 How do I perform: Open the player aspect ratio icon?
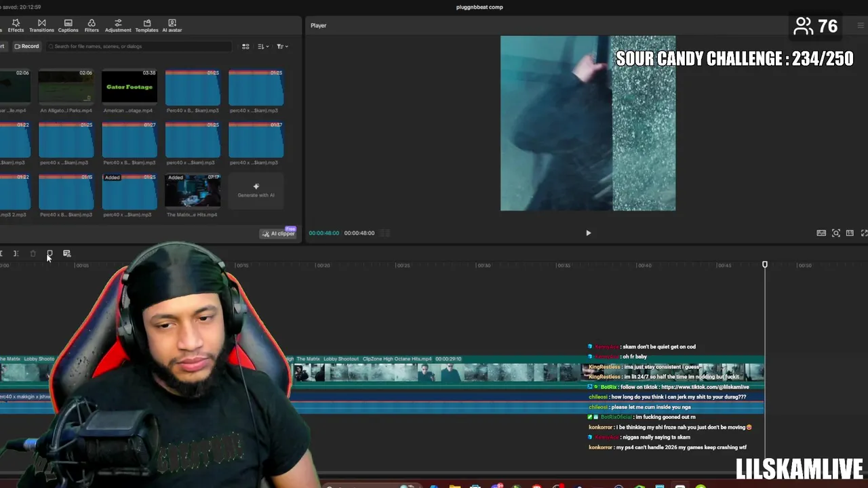point(850,233)
